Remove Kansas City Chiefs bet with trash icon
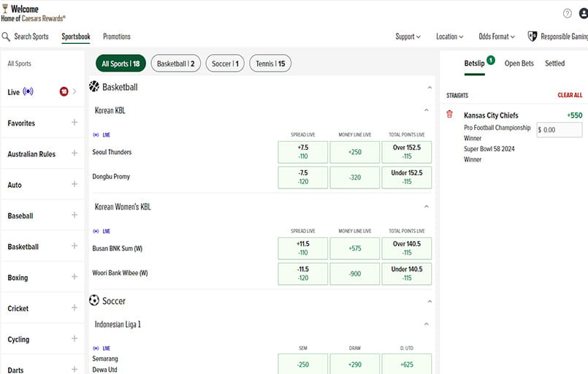Screen dimensions: 588x374 (449, 114)
